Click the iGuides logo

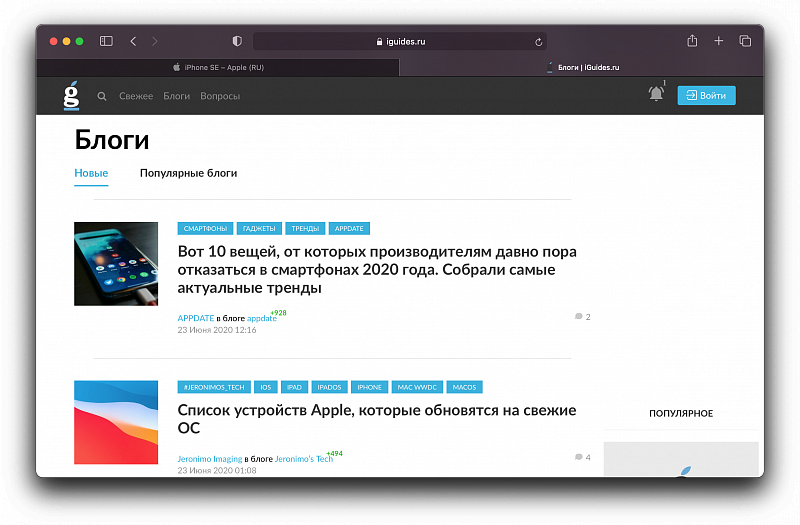tap(71, 95)
